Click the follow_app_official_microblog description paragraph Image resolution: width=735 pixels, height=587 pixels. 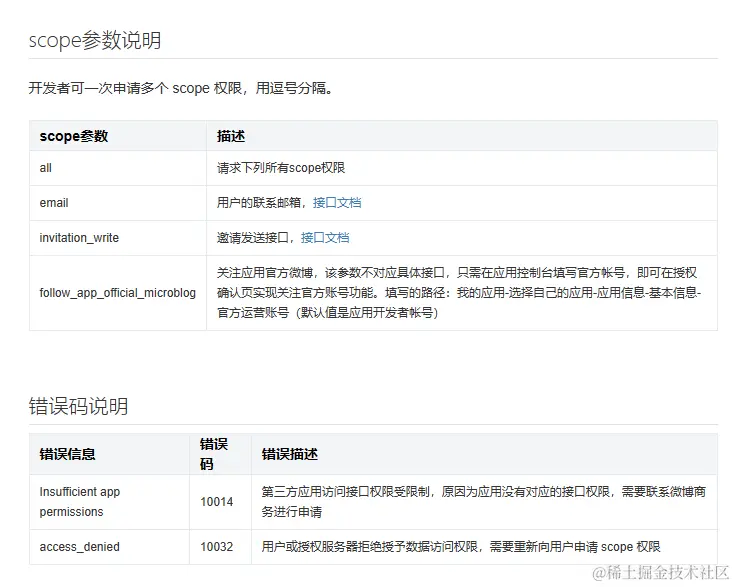click(x=458, y=293)
